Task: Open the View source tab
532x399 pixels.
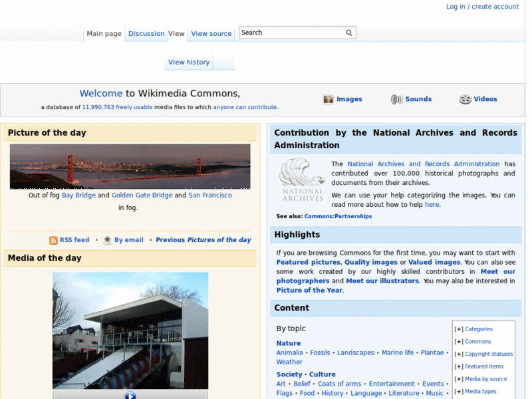Action: [x=211, y=34]
